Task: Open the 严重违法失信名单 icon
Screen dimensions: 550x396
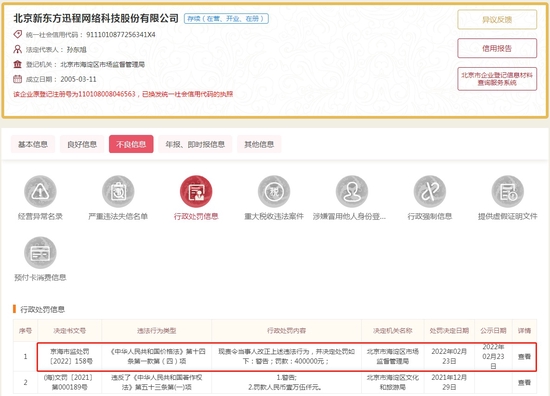Action: coord(118,192)
